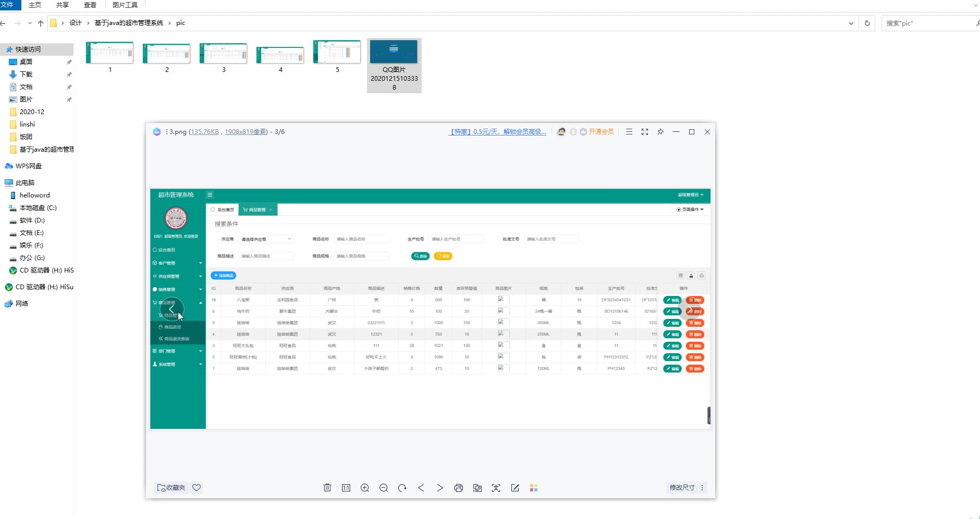Toggle fullscreen view in image viewer
980x519 pixels.
[645, 132]
